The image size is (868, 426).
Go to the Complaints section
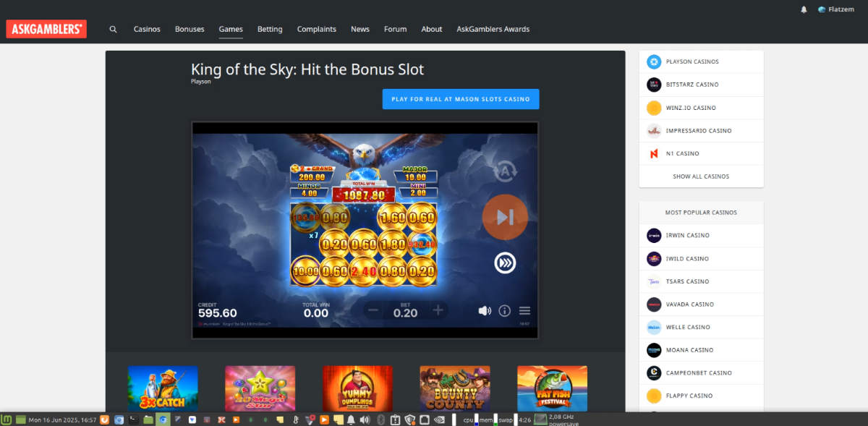point(317,29)
